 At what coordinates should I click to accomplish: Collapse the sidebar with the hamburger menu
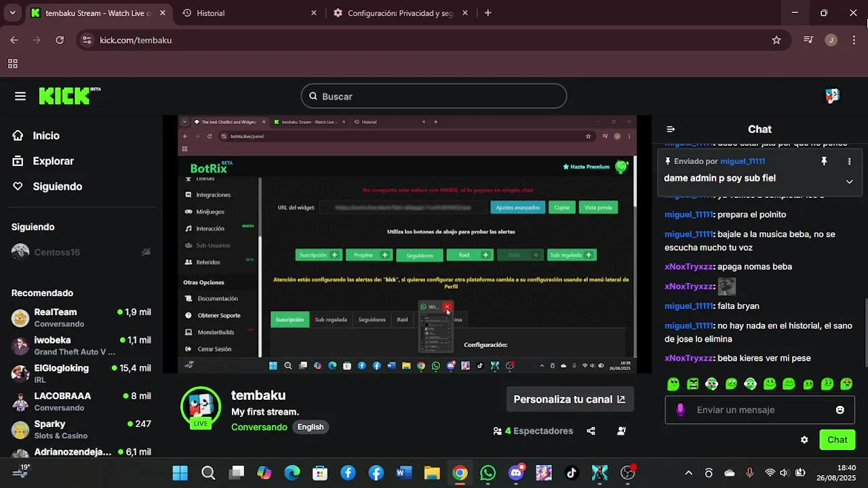(20, 96)
